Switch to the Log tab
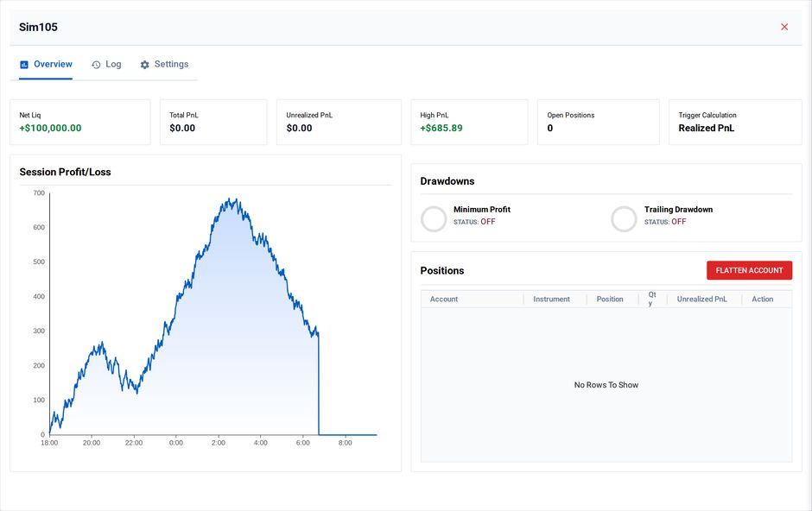The image size is (812, 511). [x=106, y=65]
